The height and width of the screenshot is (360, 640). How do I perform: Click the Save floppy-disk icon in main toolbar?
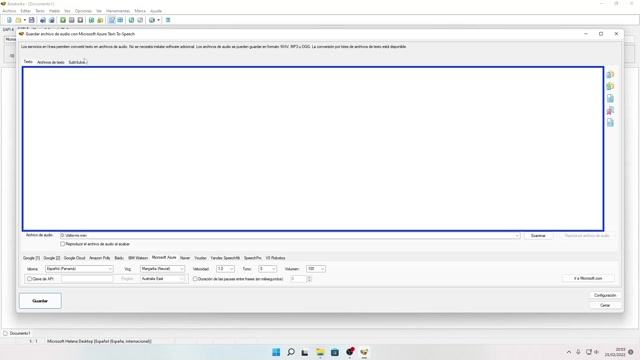tap(31, 20)
